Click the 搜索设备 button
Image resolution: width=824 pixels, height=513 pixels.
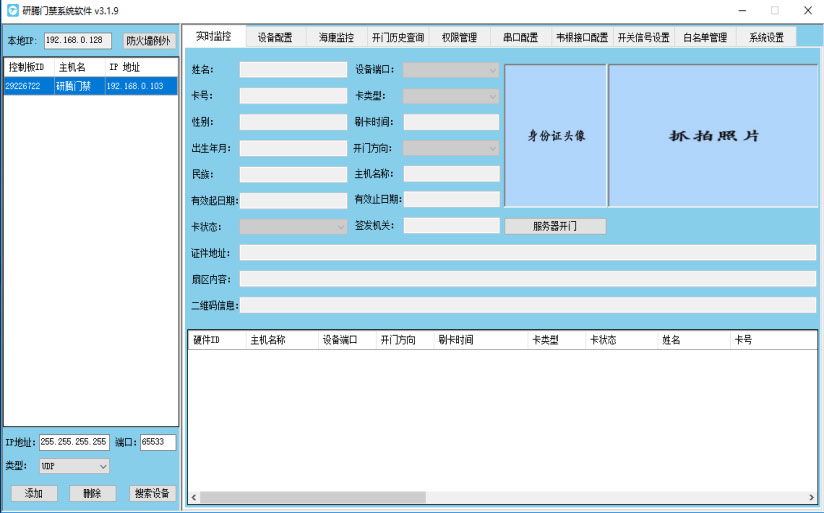point(153,493)
